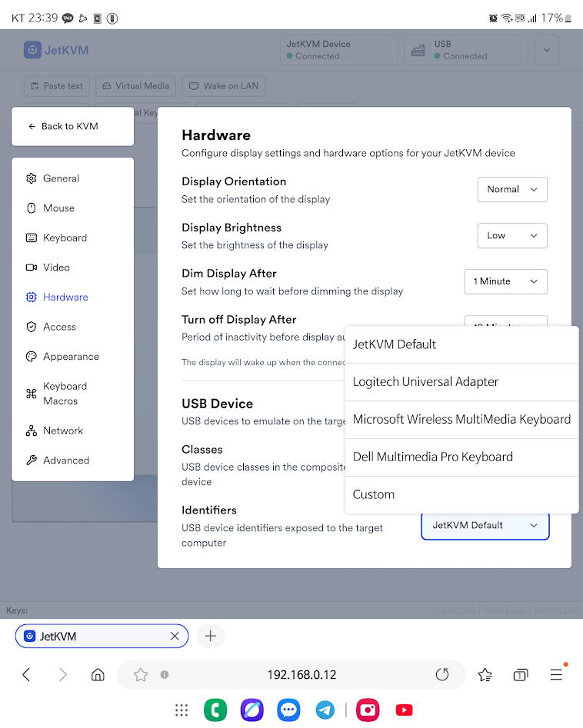Open the app drawer grid icon
Viewport: 583px width, 728px height.
(182, 710)
